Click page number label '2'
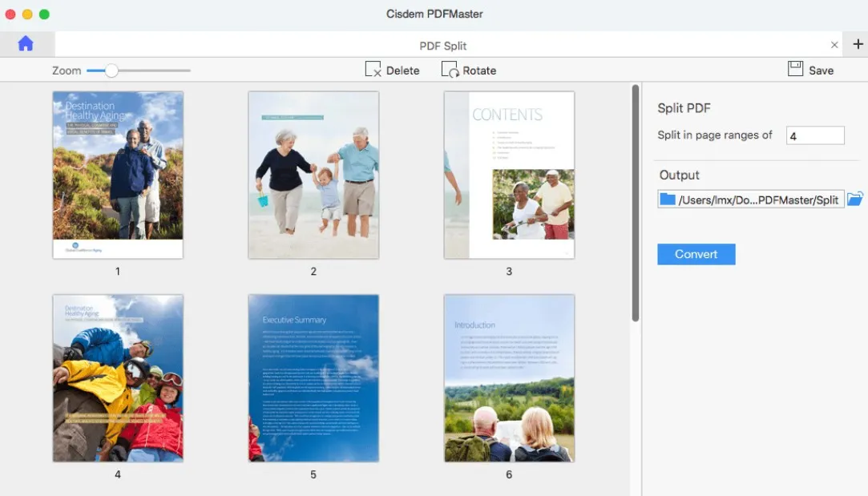The height and width of the screenshot is (496, 868). click(313, 272)
